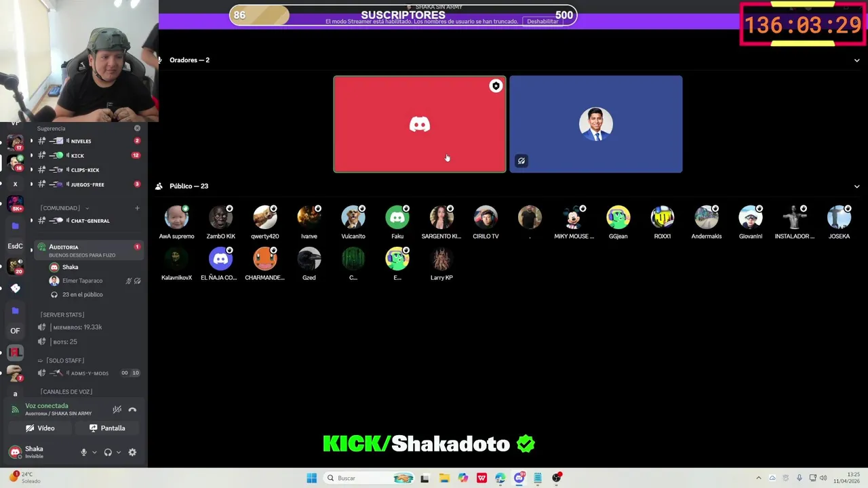Open headphone output options dropdown arrow

[118, 452]
